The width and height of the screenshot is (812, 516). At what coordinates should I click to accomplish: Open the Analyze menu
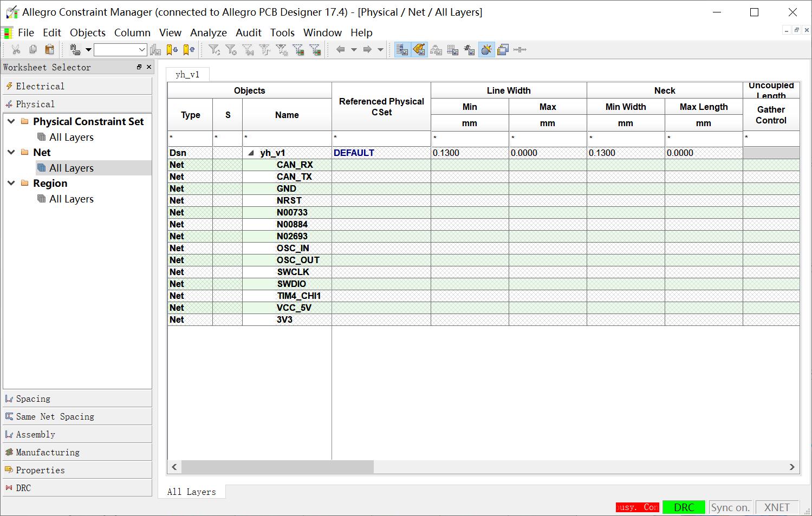pyautogui.click(x=209, y=32)
